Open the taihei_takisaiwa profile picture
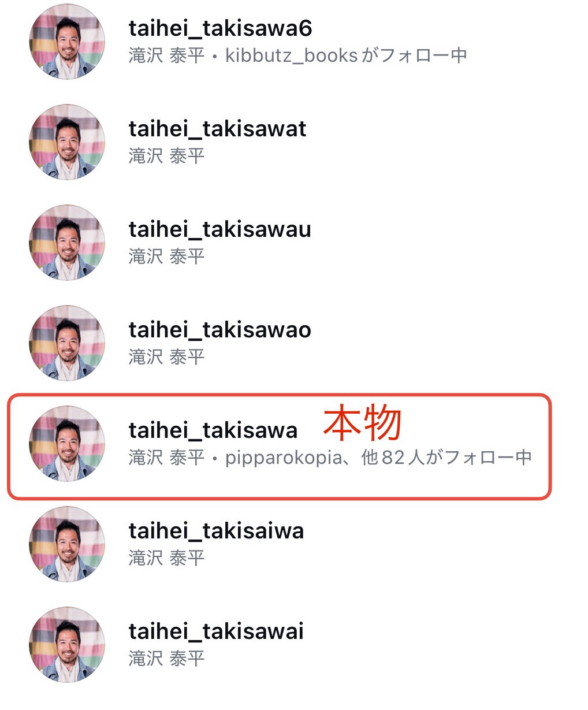588x710 pixels. point(67,544)
